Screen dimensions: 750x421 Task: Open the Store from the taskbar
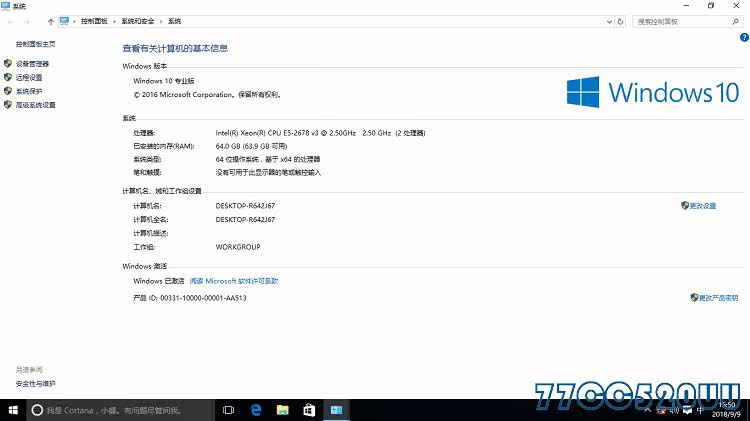(309, 410)
